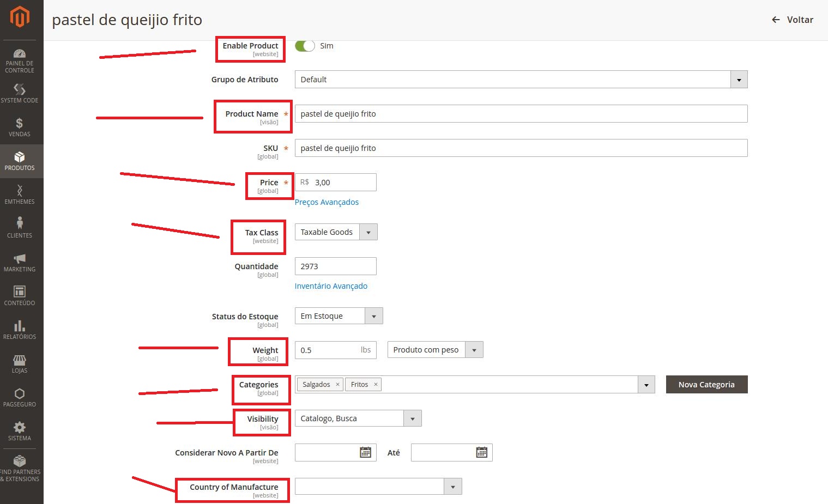This screenshot has height=504, width=828.
Task: Expand the Grupo de Atributo dropdown
Action: point(739,80)
